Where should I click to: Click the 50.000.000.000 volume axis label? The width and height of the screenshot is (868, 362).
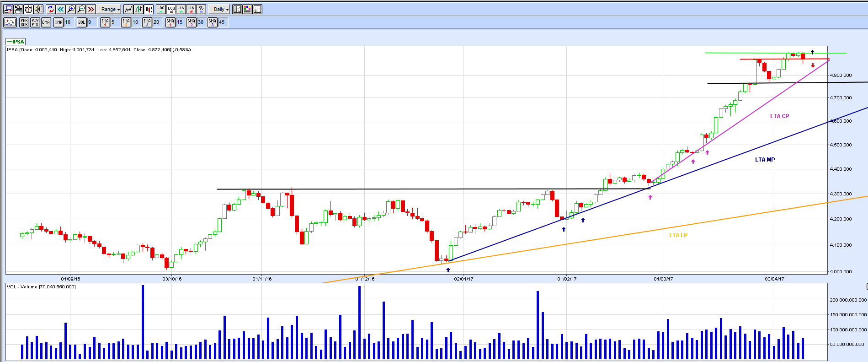[x=847, y=345]
